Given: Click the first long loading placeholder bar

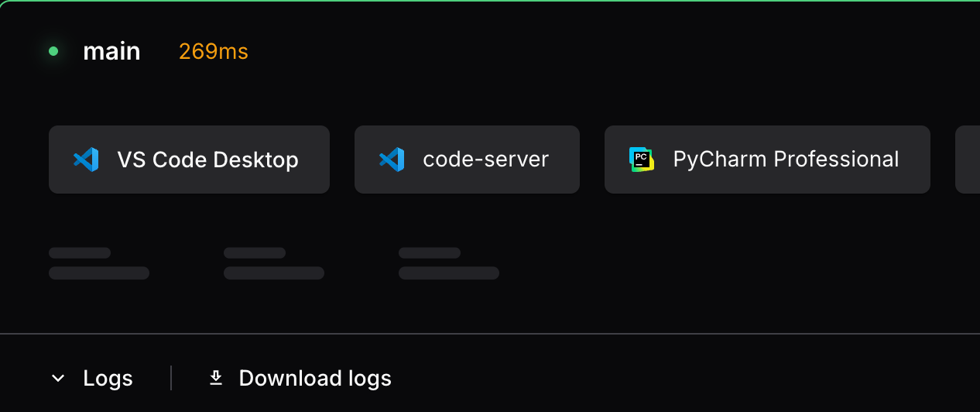Looking at the screenshot, I should tap(99, 273).
